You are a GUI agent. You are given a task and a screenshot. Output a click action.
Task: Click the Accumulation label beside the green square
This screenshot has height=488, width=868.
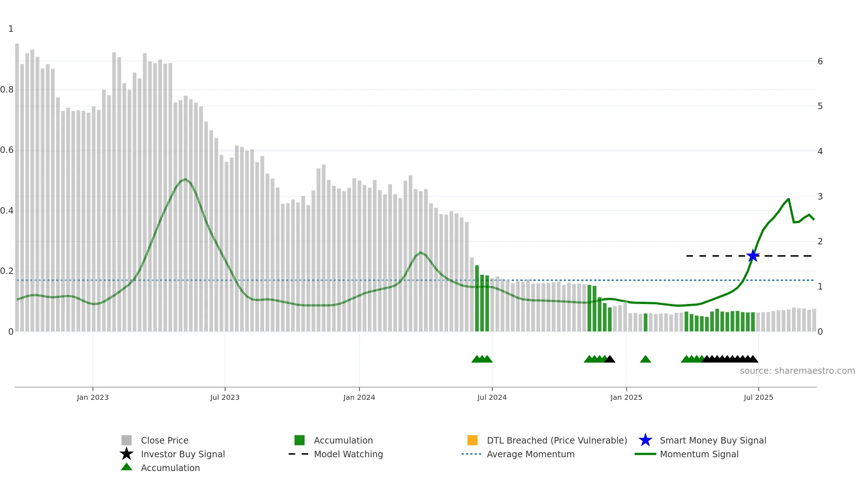[343, 440]
